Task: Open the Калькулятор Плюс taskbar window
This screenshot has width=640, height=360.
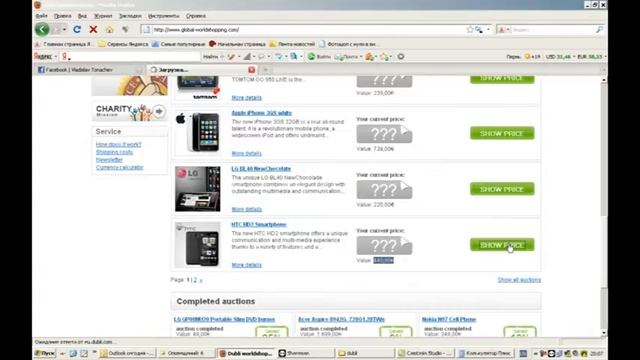Action: pyautogui.click(x=485, y=353)
